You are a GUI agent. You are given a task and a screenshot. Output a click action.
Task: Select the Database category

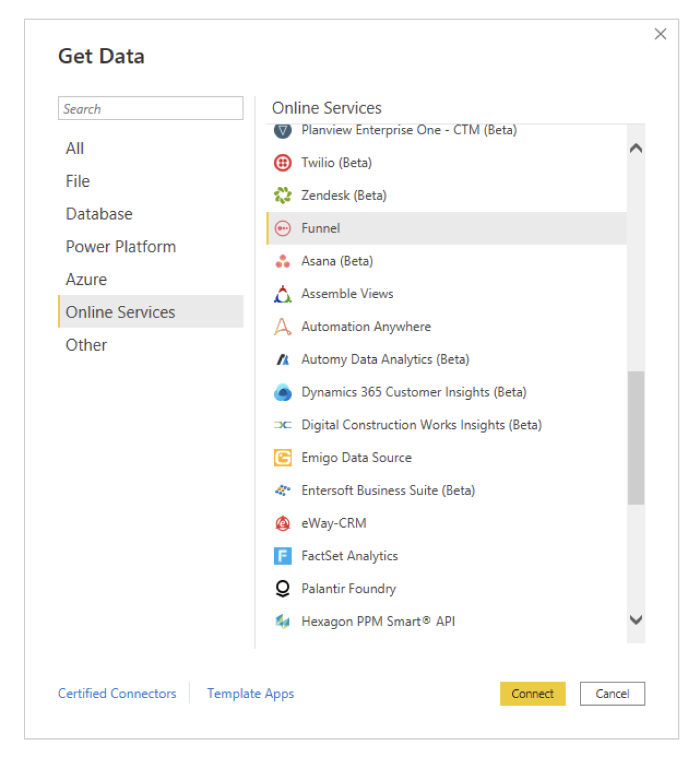pos(99,214)
